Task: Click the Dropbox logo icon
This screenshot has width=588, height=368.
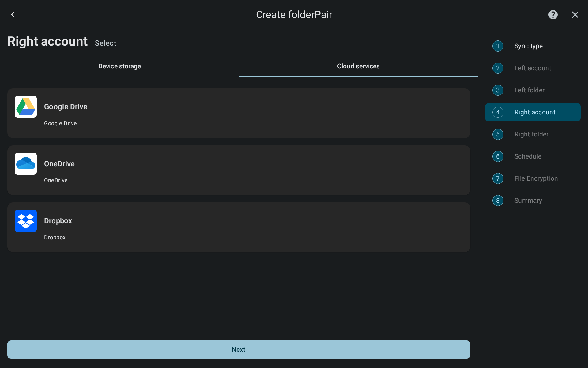Action: 26,221
